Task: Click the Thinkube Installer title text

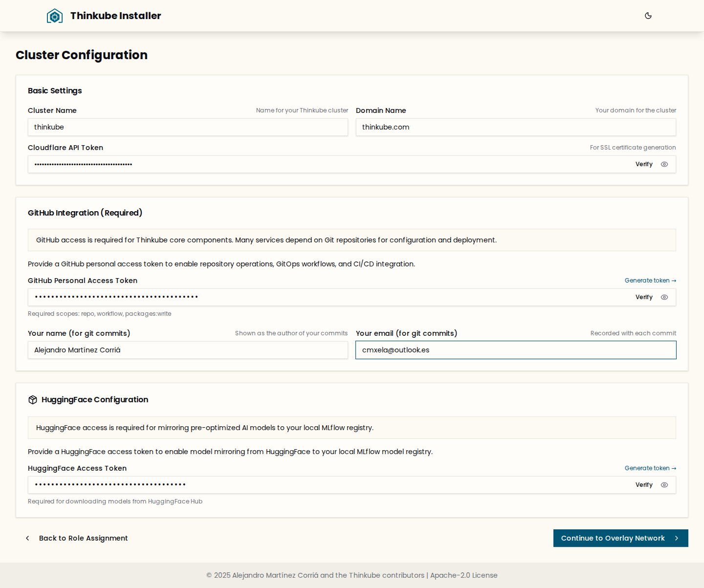Action: [x=116, y=16]
